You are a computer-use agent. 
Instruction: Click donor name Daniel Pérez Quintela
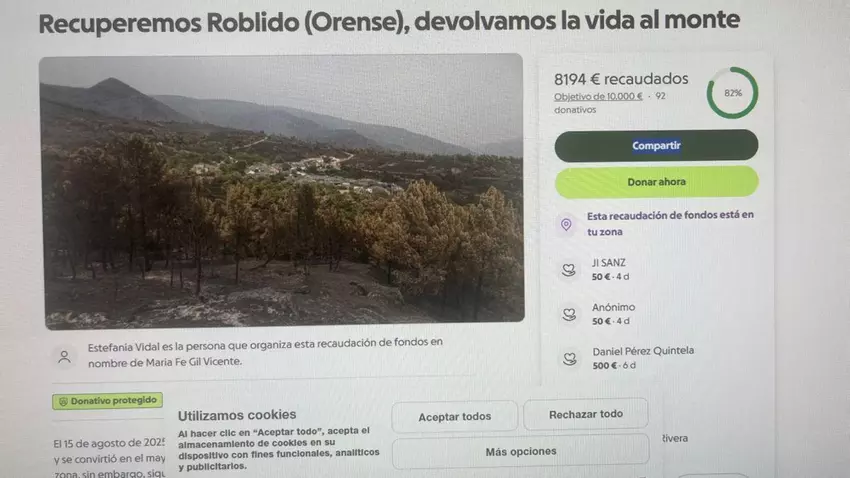click(x=643, y=351)
